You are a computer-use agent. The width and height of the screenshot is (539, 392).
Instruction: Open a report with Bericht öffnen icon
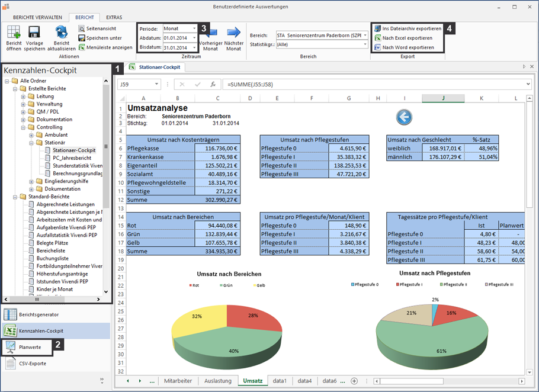point(14,33)
